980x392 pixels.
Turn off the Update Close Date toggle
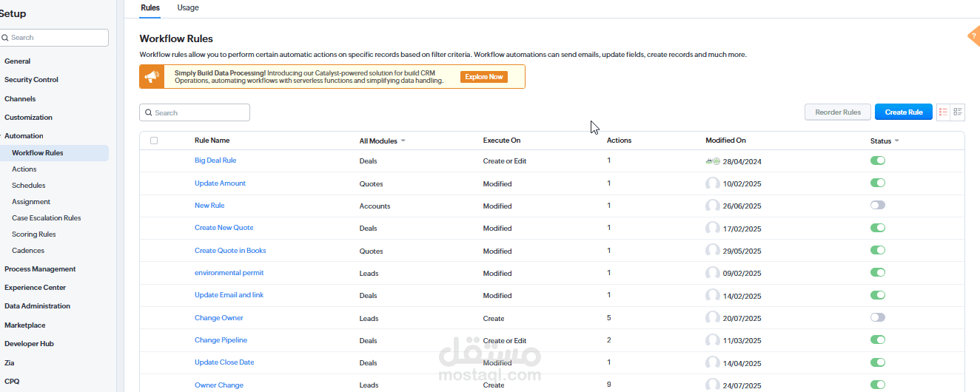(878, 362)
